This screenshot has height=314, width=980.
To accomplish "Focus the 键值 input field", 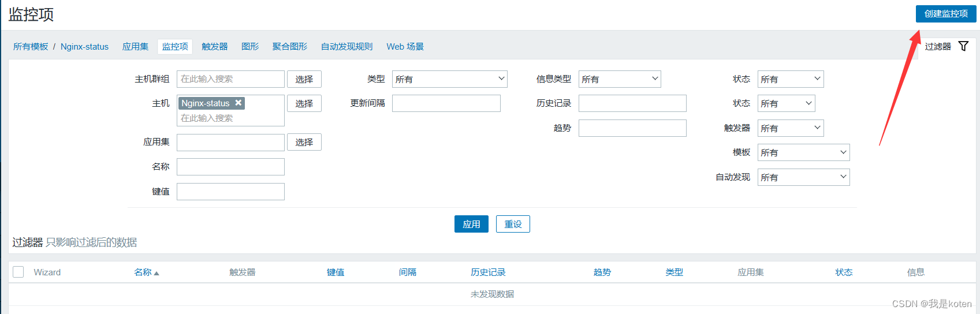I will [230, 192].
